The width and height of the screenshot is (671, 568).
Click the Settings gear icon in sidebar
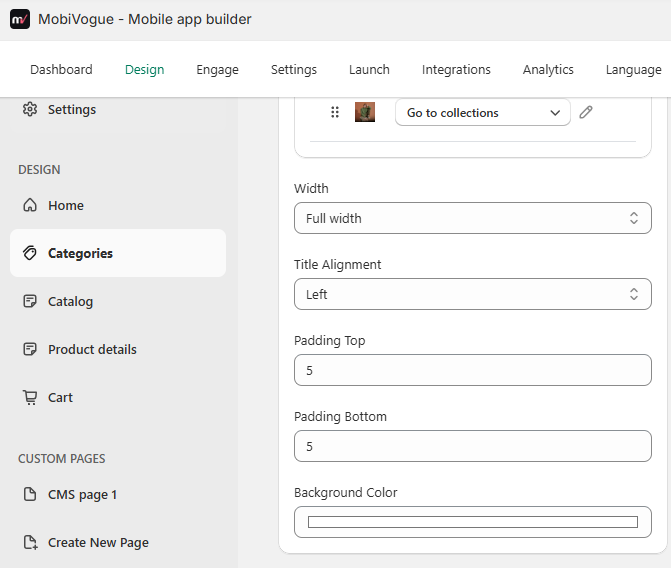[x=30, y=109]
